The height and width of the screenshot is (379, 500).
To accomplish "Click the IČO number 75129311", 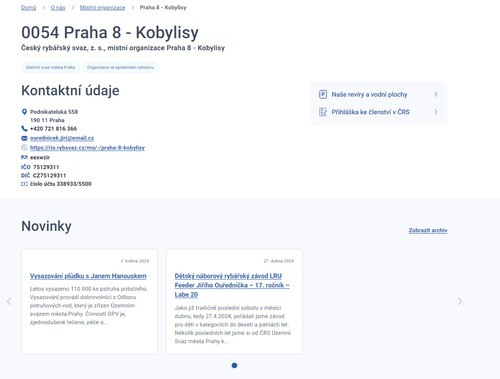I will 46,167.
